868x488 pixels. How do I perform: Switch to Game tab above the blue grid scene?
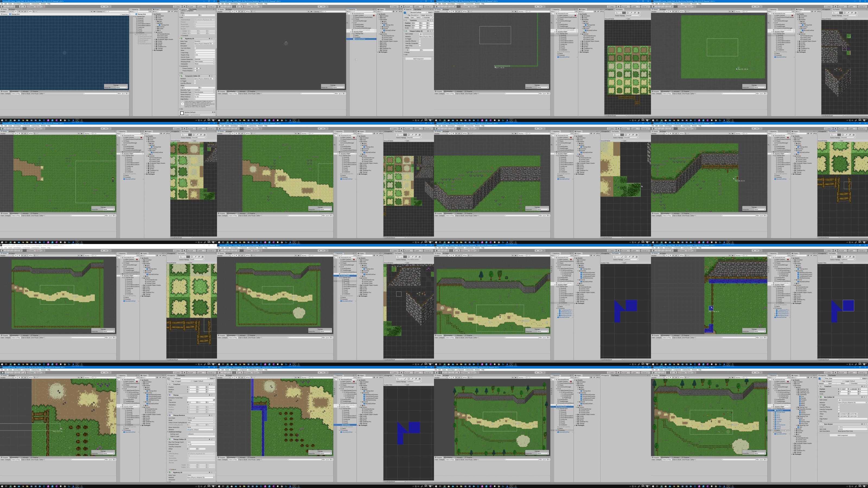12,9
